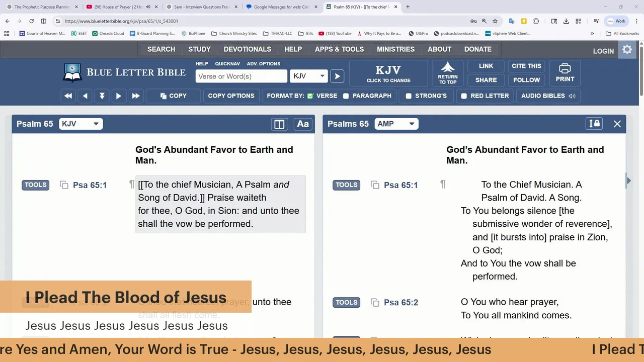The width and height of the screenshot is (644, 362).
Task: Click the Verse or Word(s) search field
Action: tap(242, 76)
